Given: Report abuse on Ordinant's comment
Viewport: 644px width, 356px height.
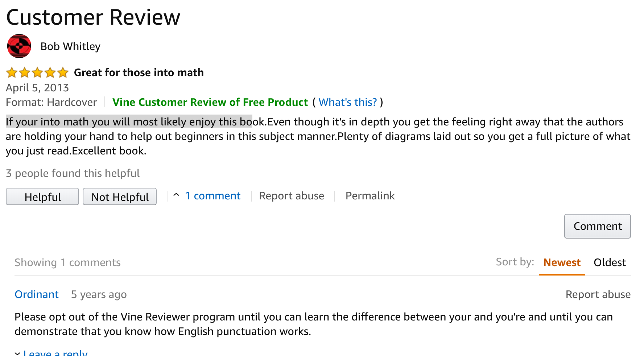Looking at the screenshot, I should pos(598,294).
